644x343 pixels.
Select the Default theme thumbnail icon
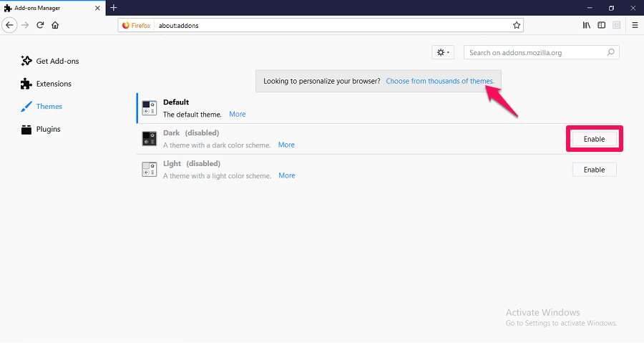tap(149, 108)
